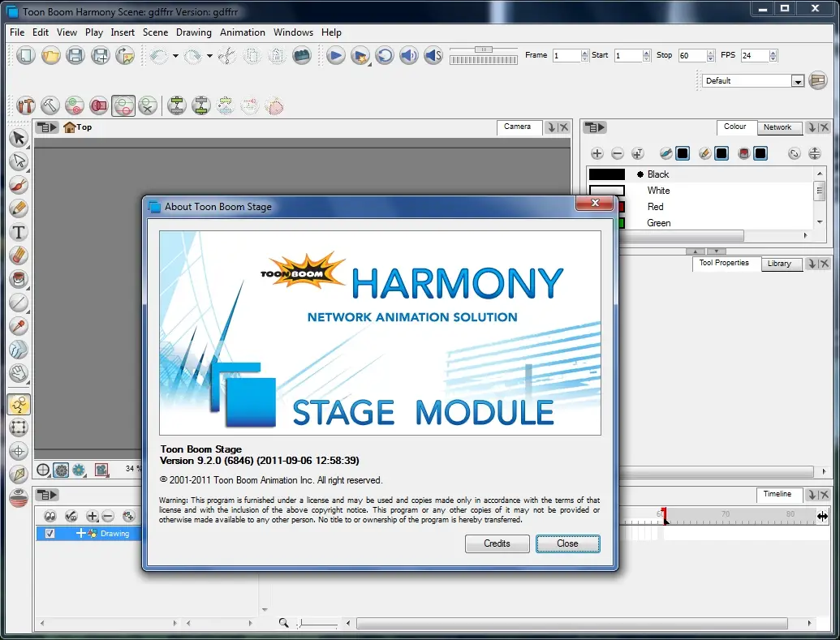Viewport: 840px width, 640px height.
Task: Select the Dropper tool in left toolbar
Action: pos(19,326)
